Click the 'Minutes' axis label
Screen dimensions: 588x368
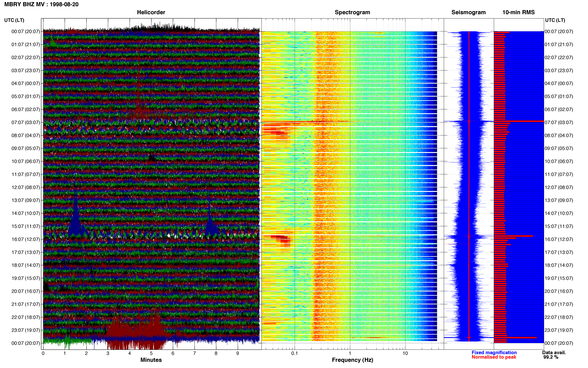pos(151,360)
